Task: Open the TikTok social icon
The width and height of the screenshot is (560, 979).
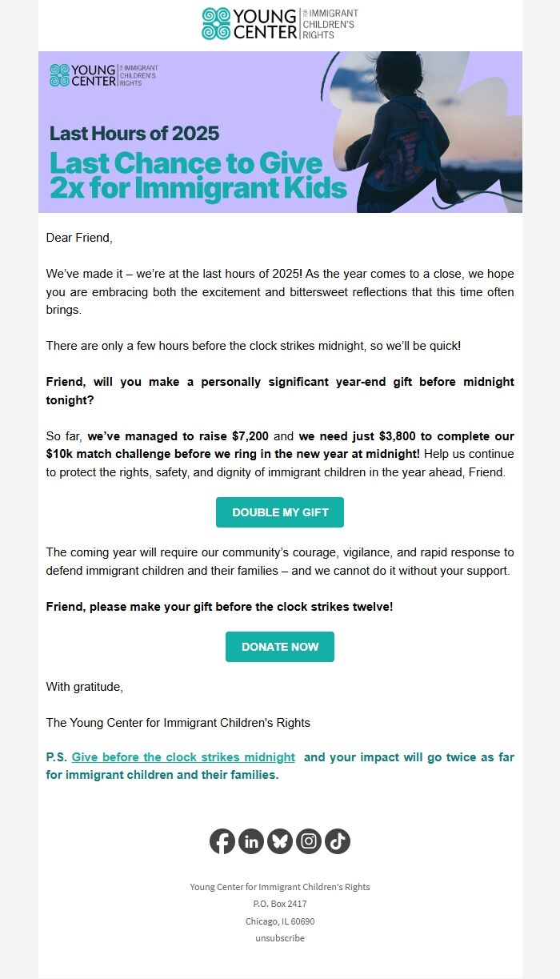Action: pos(337,841)
